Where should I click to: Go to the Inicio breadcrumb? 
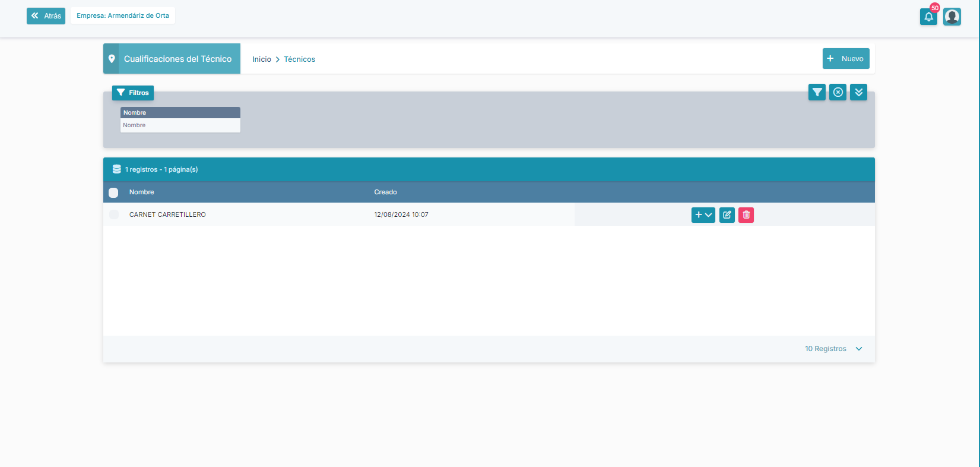click(x=261, y=59)
